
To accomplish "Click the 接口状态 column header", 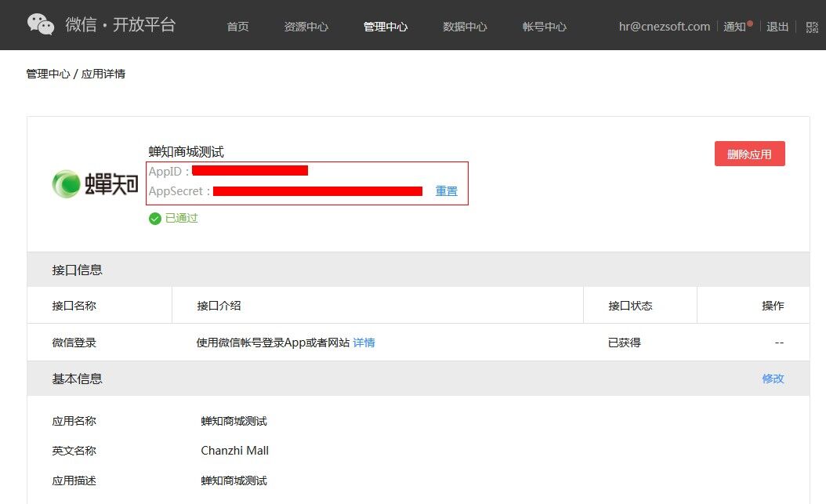I will 630,306.
